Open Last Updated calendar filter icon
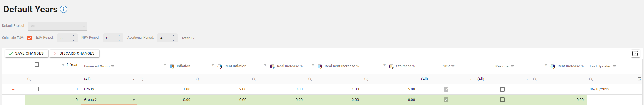Image resolution: width=644 pixels, height=105 pixels. (x=640, y=79)
